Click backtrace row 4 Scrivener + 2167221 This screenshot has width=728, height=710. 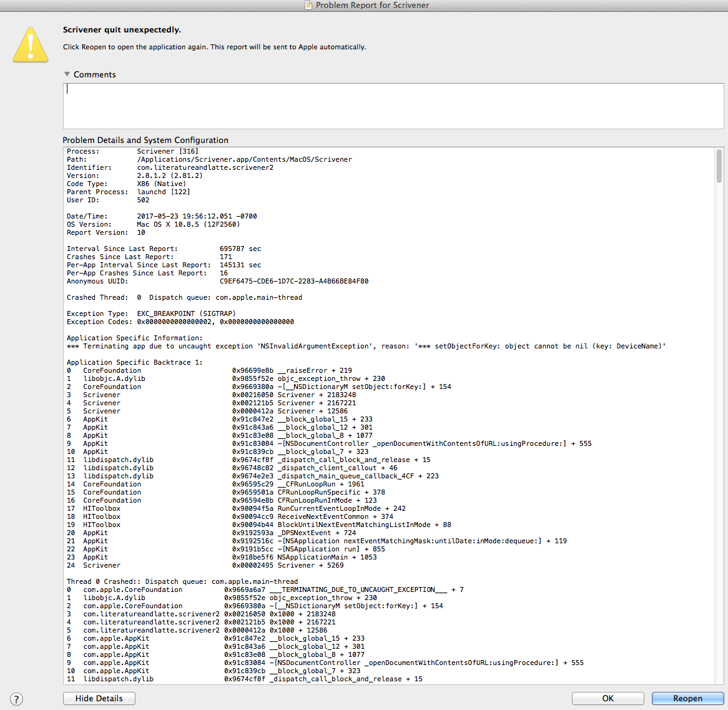tap(211, 403)
